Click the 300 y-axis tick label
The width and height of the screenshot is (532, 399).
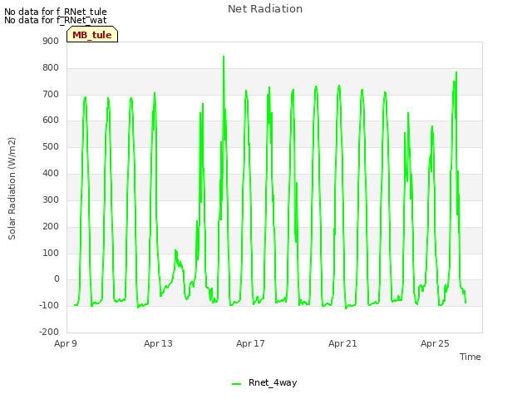click(51, 199)
